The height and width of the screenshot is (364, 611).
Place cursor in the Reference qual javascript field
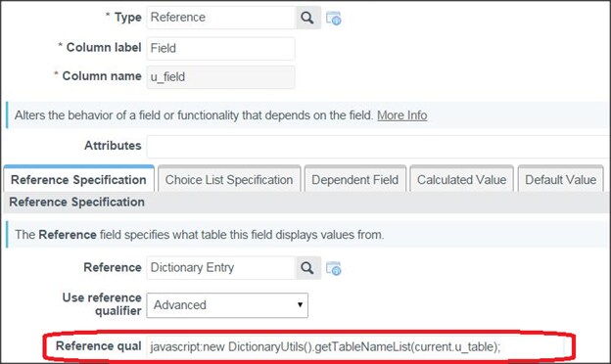[x=354, y=346]
